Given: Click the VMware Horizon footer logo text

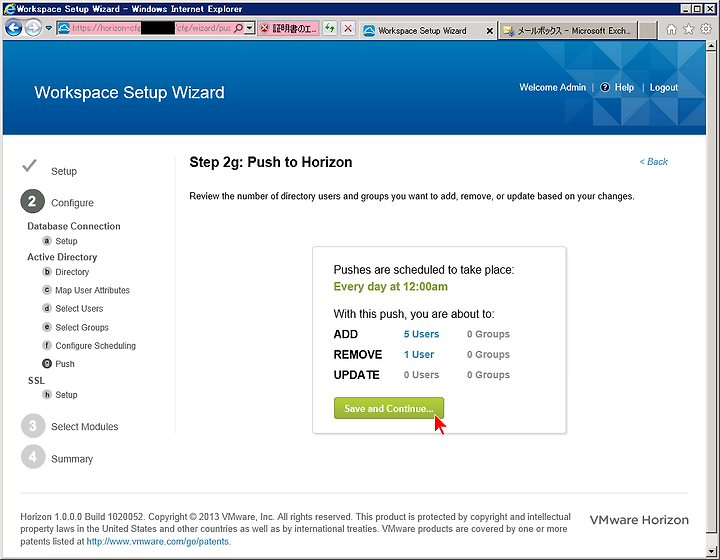Looking at the screenshot, I should pyautogui.click(x=639, y=520).
